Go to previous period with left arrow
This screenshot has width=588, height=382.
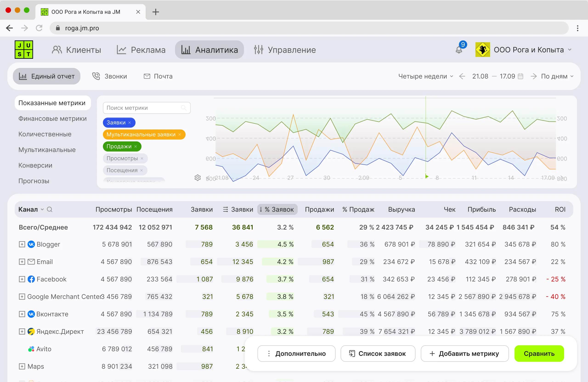pyautogui.click(x=462, y=76)
